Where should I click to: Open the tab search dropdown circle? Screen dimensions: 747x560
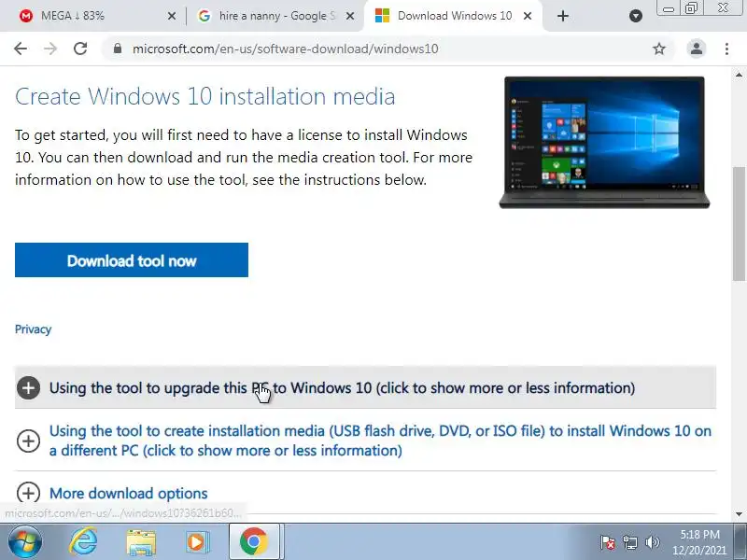click(636, 16)
